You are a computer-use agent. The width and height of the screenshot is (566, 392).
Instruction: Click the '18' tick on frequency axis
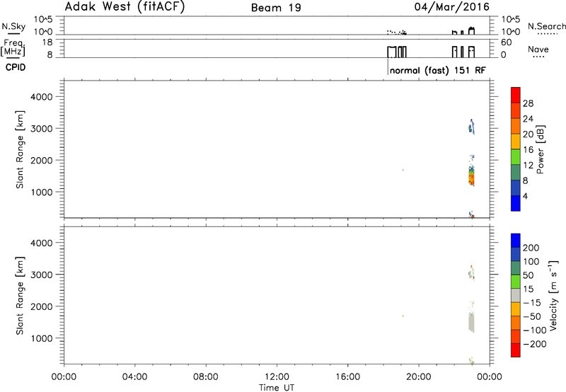coord(47,42)
